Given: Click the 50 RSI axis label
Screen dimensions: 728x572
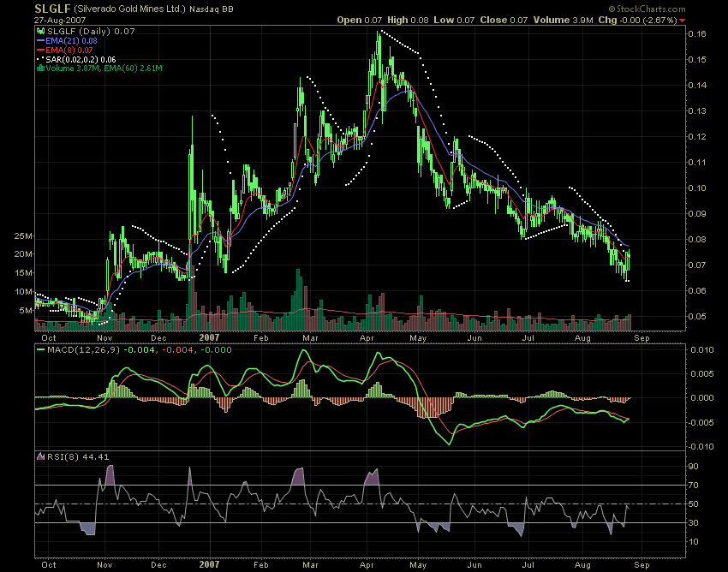Looking at the screenshot, I should 693,504.
